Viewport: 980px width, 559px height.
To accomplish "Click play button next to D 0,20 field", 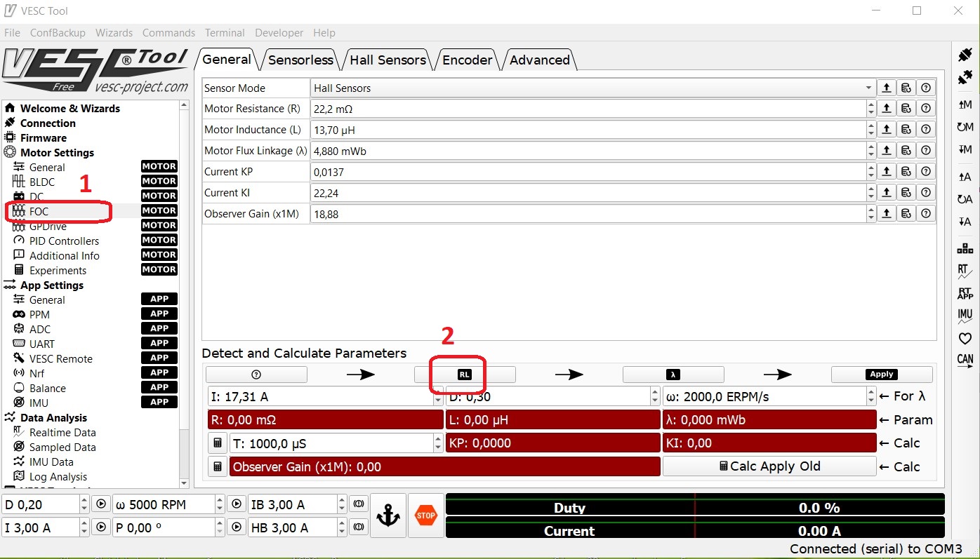I will point(101,504).
